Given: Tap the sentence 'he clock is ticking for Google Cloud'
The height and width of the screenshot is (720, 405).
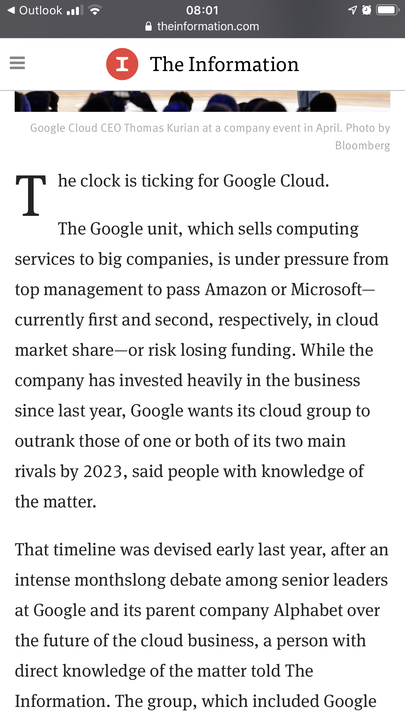Looking at the screenshot, I should point(193,181).
